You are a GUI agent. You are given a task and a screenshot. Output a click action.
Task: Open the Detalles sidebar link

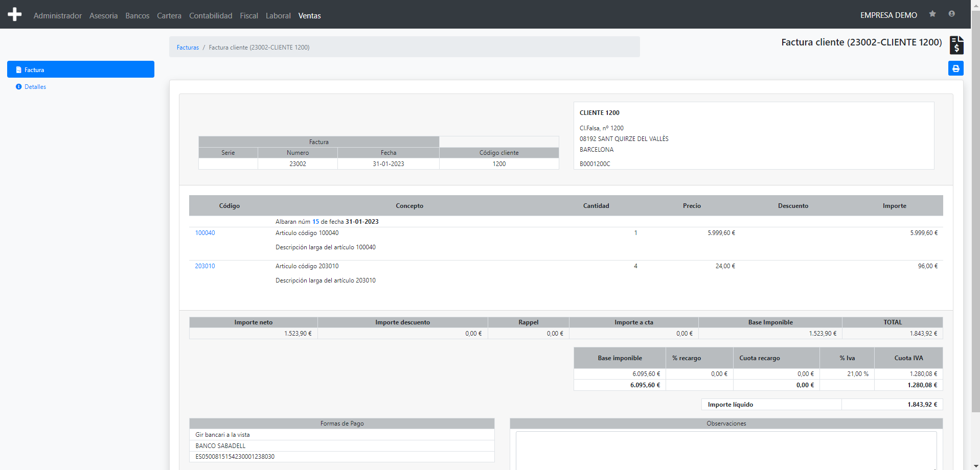35,87
